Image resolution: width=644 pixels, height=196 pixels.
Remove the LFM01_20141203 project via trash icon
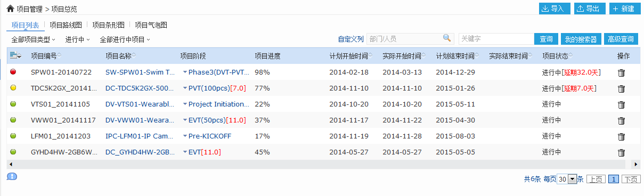[621, 136]
